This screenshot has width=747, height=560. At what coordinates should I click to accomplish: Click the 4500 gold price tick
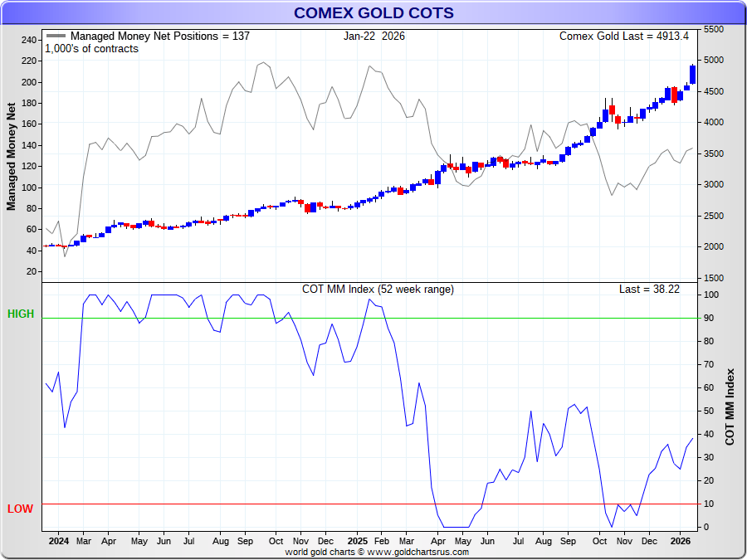pos(714,91)
